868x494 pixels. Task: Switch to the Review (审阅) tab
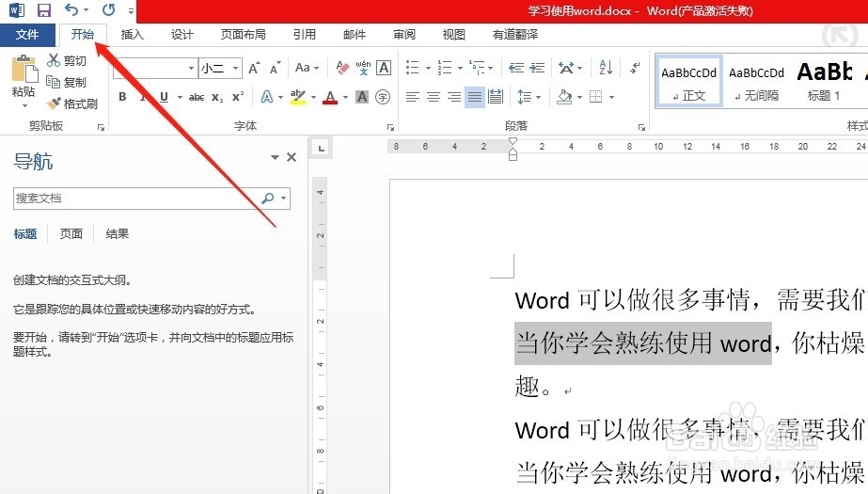click(404, 34)
